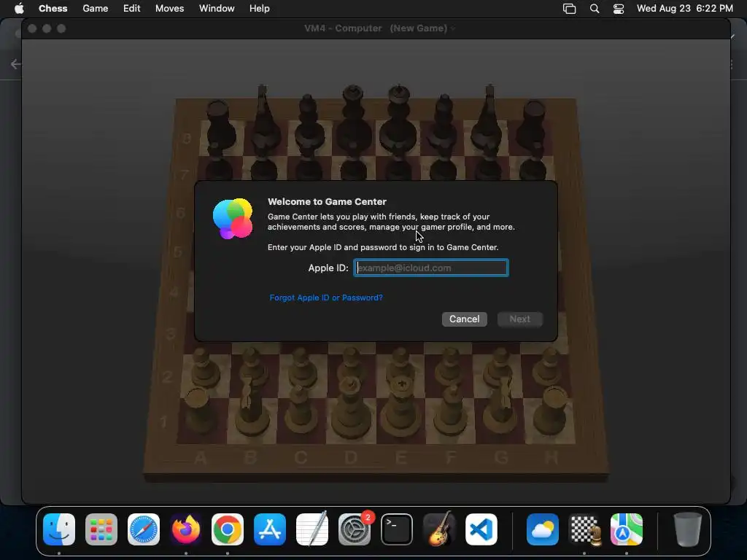This screenshot has height=560, width=747.
Task: Open the App Store dock icon
Action: pyautogui.click(x=270, y=529)
